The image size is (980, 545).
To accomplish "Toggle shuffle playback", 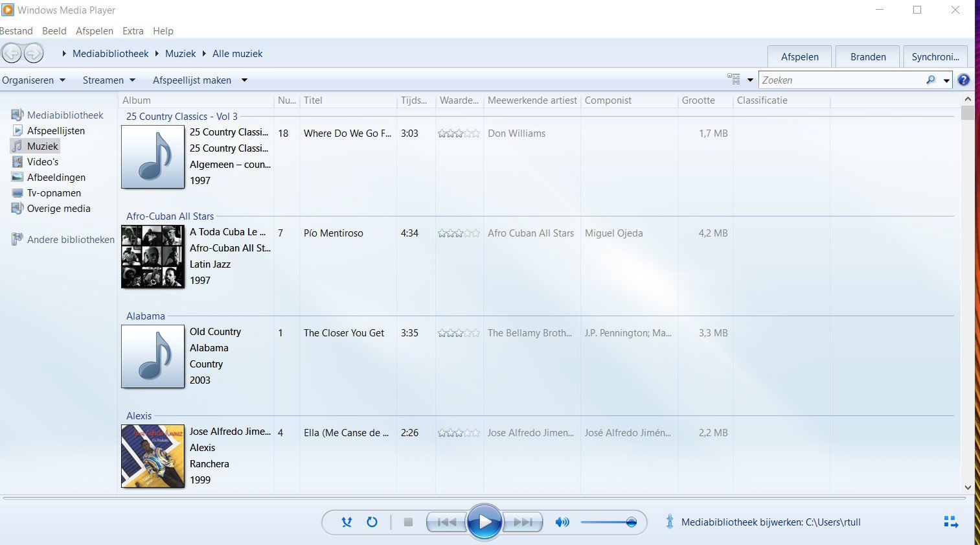I will (x=347, y=522).
